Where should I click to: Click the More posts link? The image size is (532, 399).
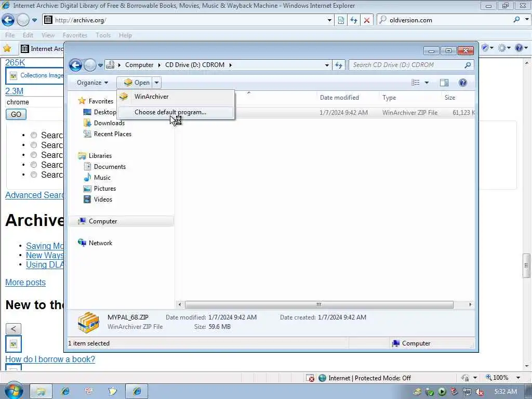pos(25,282)
